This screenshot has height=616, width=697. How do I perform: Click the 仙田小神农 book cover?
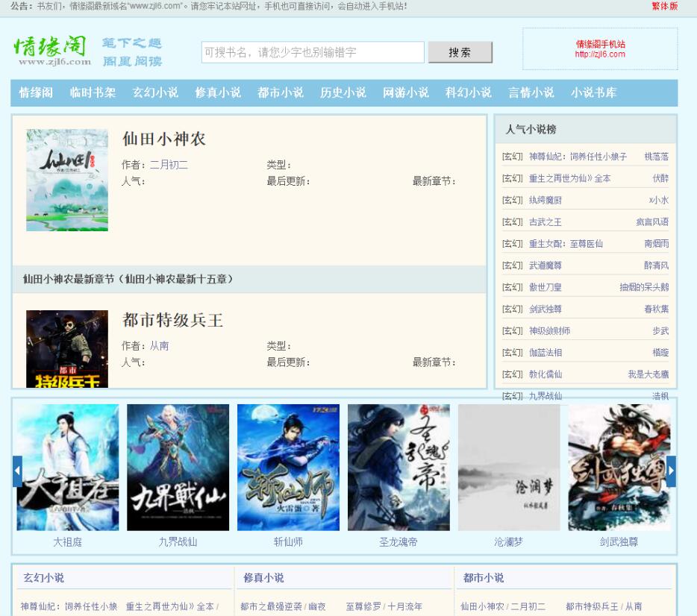point(67,180)
